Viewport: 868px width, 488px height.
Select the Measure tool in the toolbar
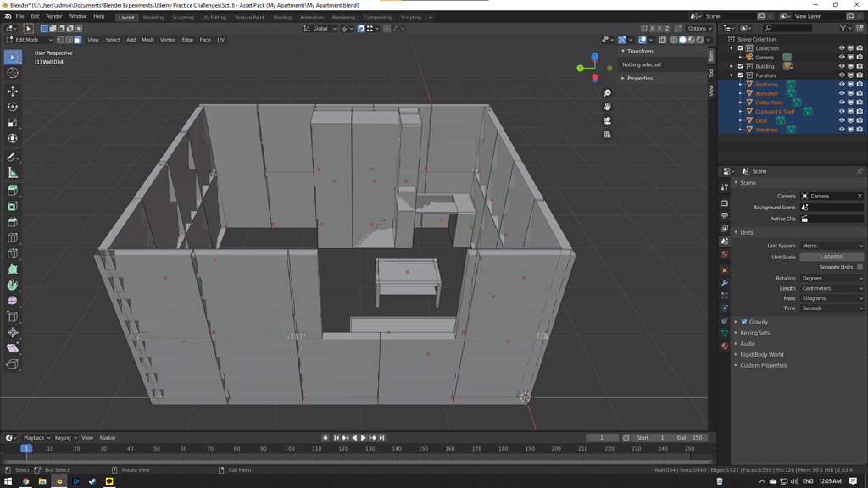12,172
